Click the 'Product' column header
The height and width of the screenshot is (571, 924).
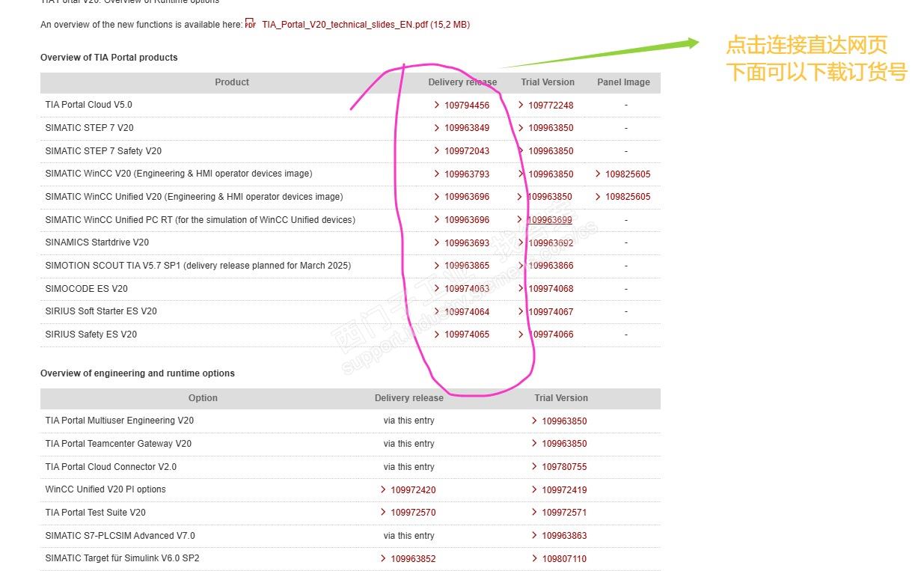click(232, 82)
